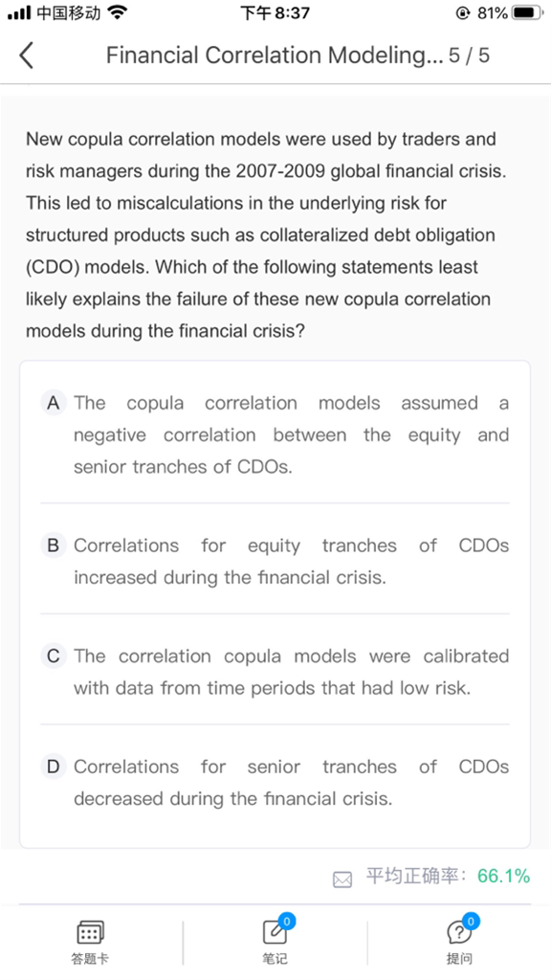551x980 pixels.
Task: Select answer option D circle
Action: coord(54,767)
